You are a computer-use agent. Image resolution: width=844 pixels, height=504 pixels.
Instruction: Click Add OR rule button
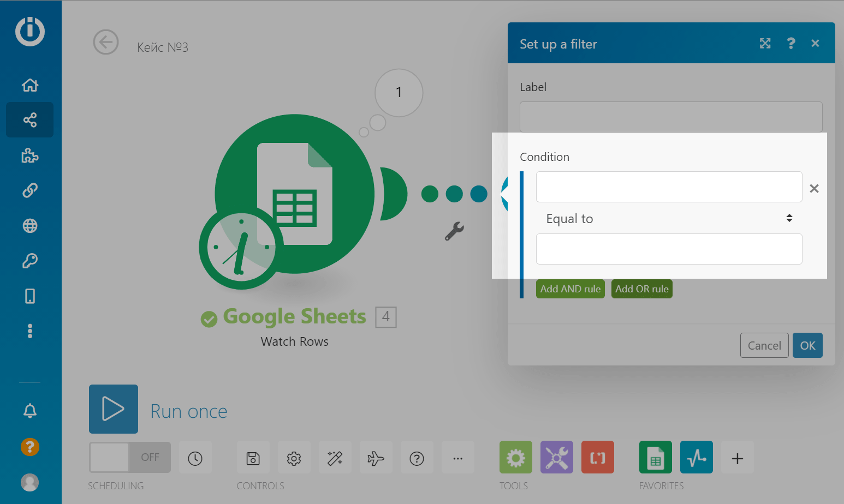[642, 289]
